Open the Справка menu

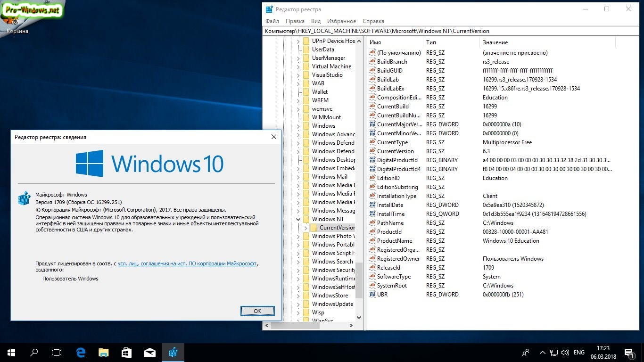click(373, 21)
